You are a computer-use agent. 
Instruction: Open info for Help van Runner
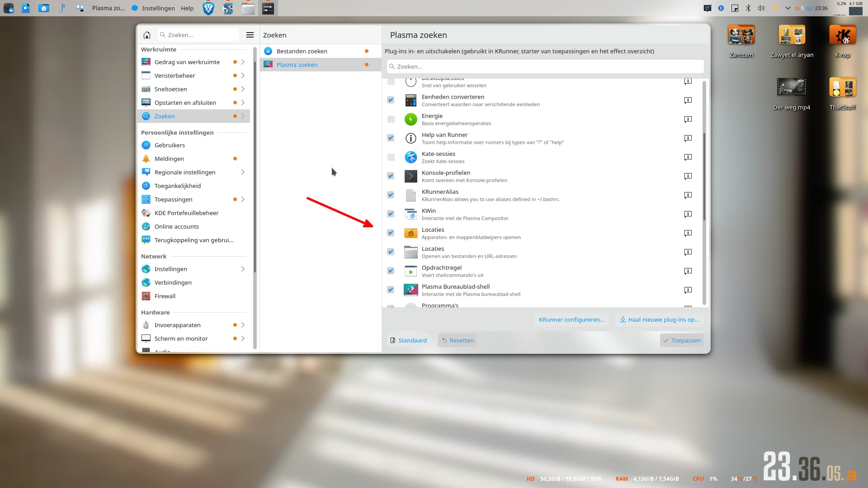[x=688, y=138]
